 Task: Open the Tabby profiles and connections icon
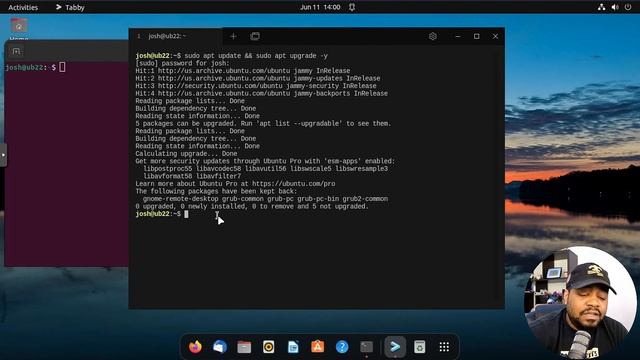tap(255, 36)
